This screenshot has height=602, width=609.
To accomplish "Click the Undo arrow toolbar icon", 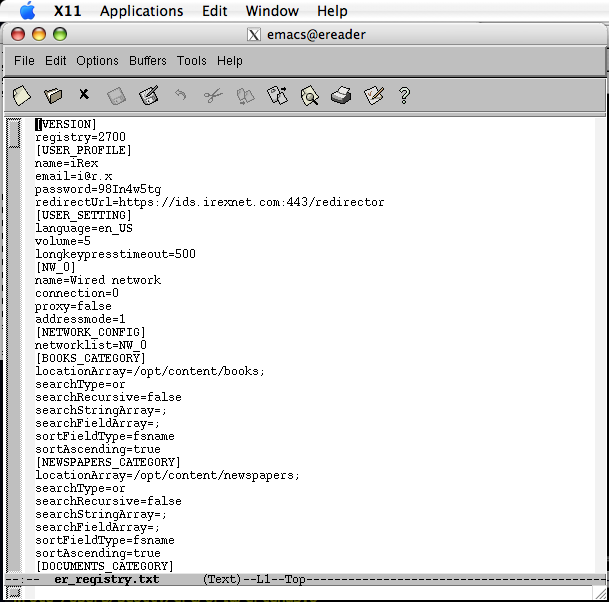I will (181, 94).
